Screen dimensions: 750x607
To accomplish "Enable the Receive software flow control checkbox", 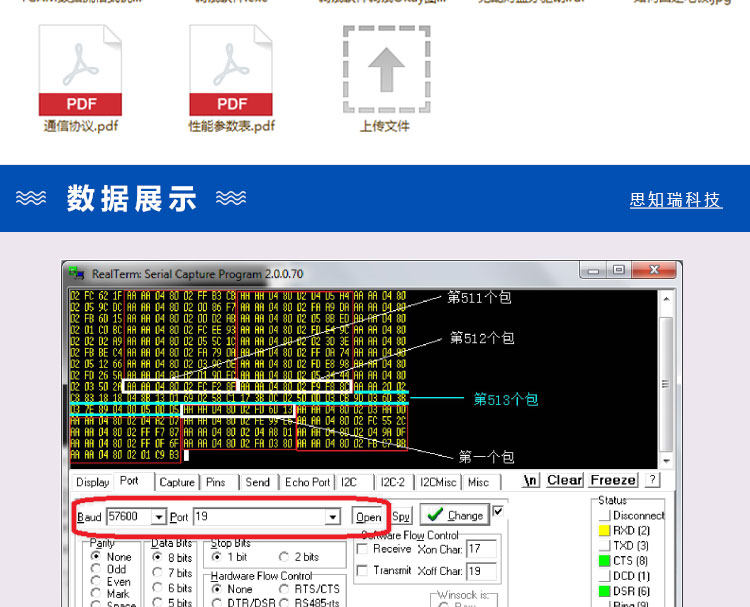I will click(363, 549).
